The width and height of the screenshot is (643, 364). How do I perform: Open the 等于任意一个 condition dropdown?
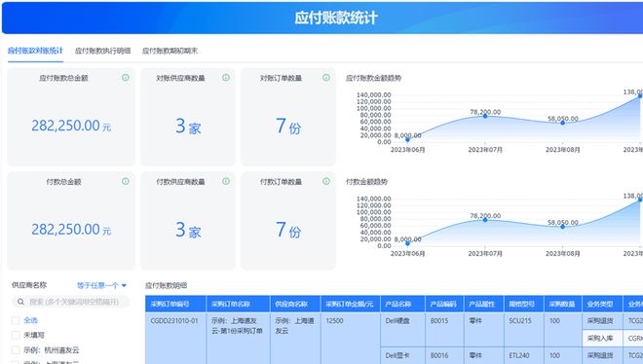click(101, 285)
